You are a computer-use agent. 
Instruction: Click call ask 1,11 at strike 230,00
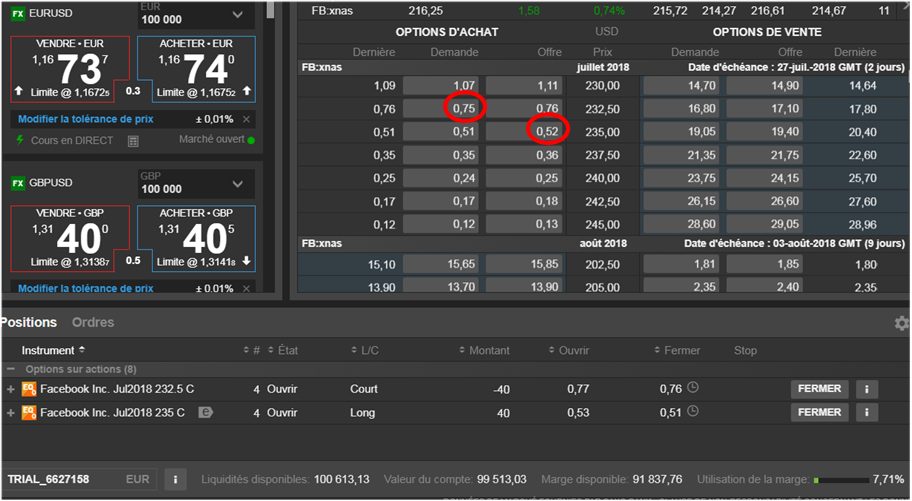pos(524,86)
